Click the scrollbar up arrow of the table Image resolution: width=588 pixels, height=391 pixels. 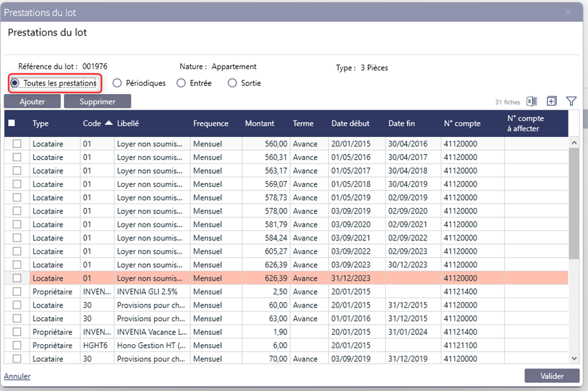(x=574, y=143)
